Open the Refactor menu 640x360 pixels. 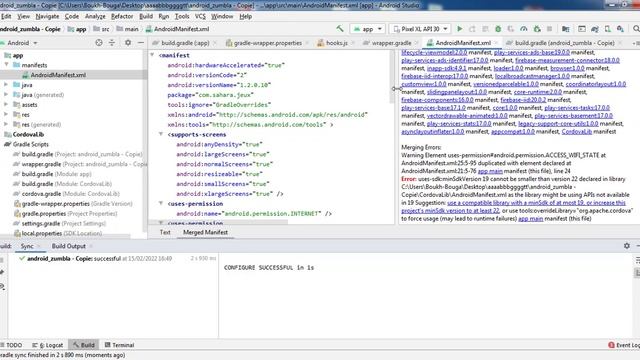point(122,16)
